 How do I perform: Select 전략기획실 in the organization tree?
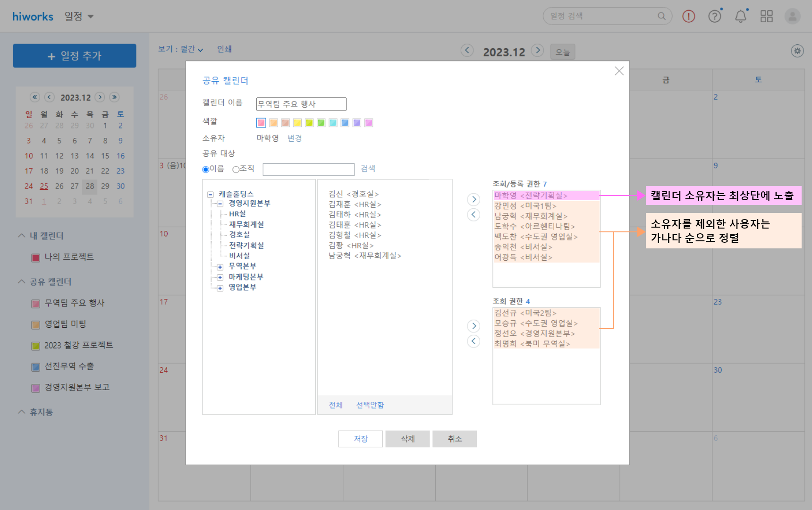coord(246,245)
